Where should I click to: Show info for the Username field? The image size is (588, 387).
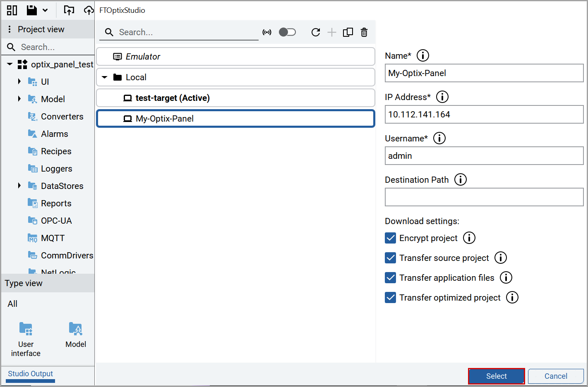[439, 138]
